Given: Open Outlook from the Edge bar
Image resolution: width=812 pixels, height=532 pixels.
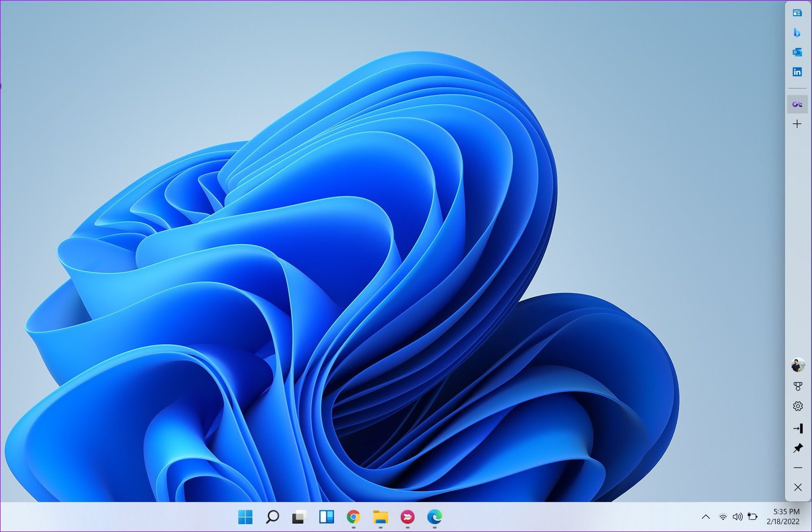Looking at the screenshot, I should [797, 52].
